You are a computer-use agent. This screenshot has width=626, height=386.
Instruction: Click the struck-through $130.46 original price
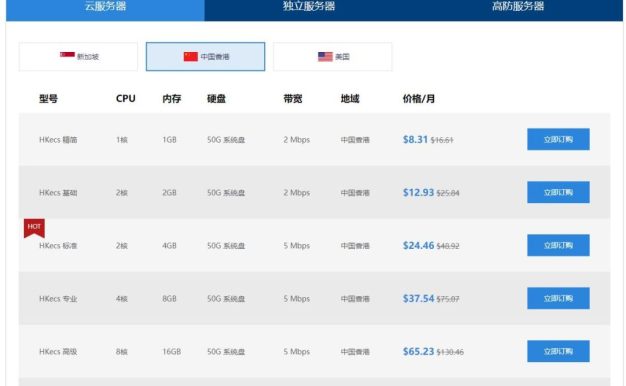[450, 352]
